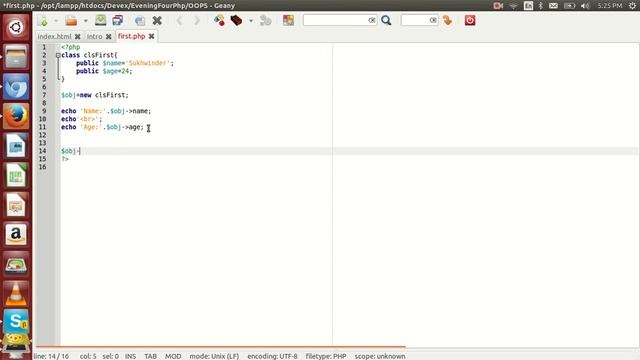Open Ubuntu Dash from launcher

[16, 27]
